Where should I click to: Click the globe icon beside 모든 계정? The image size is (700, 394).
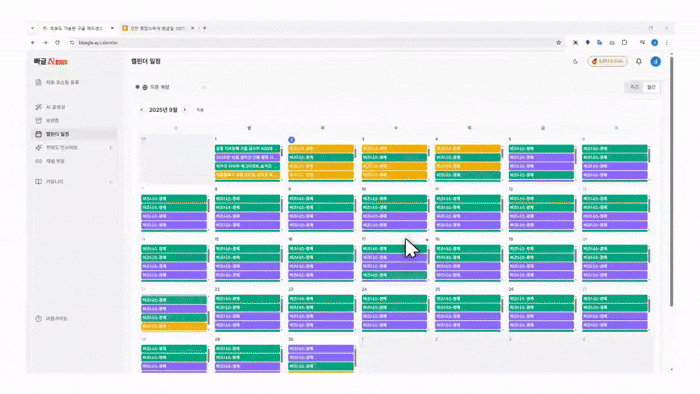pos(145,87)
